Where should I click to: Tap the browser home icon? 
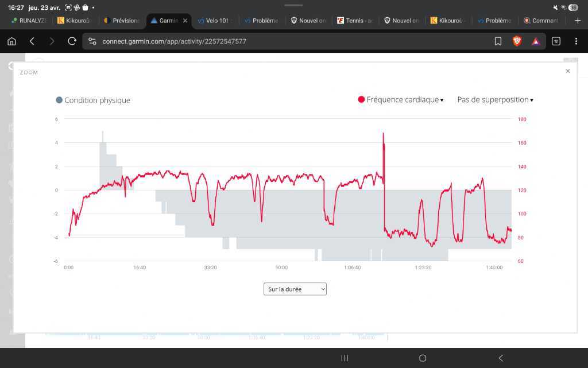click(11, 41)
